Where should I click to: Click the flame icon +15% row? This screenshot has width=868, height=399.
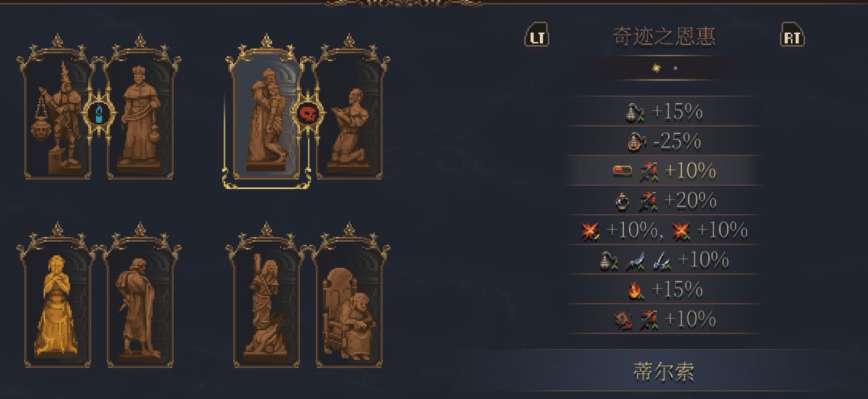tap(663, 290)
